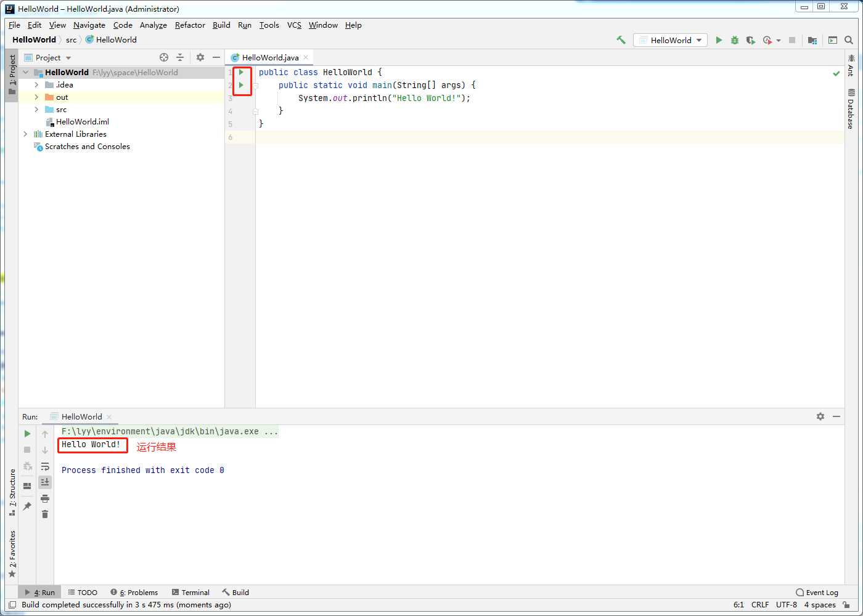
Task: Toggle the Database tool window stripe
Action: coord(851,109)
